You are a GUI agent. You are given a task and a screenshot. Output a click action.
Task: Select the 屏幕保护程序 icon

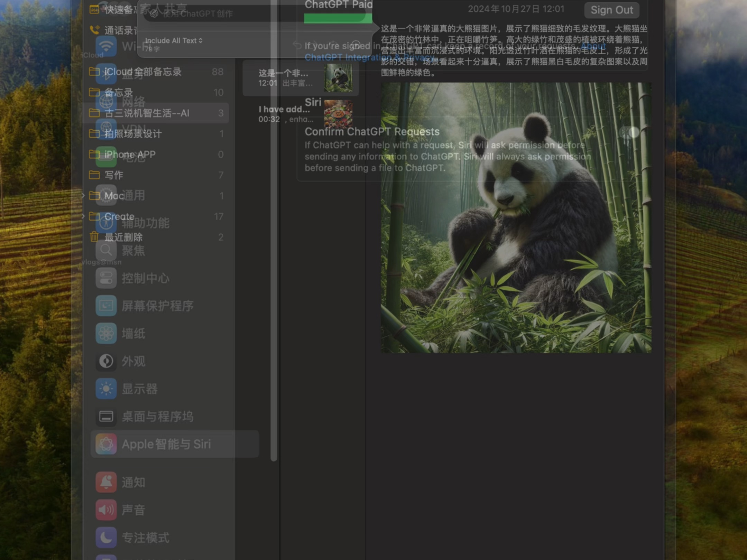[x=106, y=306]
